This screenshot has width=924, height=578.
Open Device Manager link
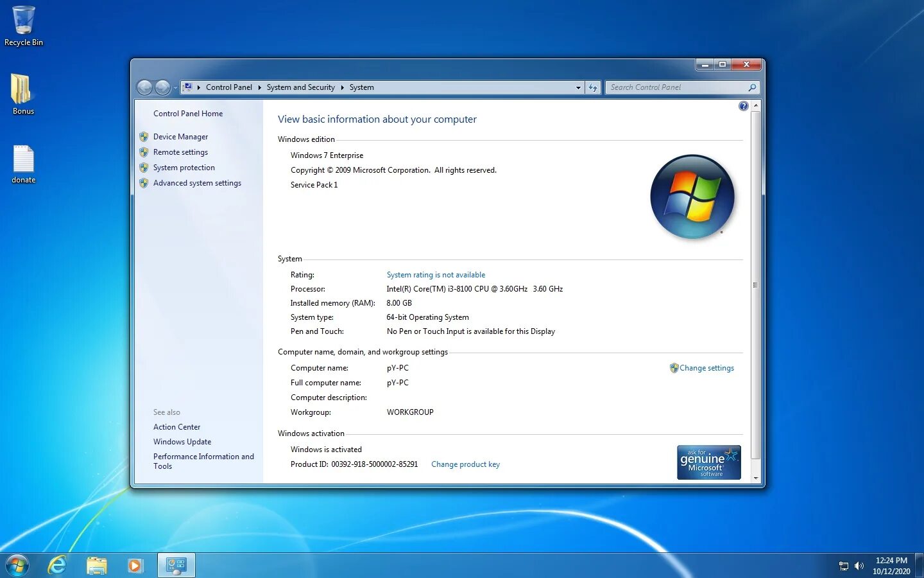click(x=180, y=137)
